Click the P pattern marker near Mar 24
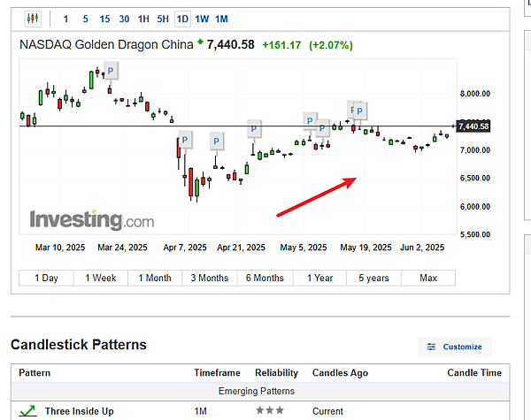 pyautogui.click(x=111, y=71)
